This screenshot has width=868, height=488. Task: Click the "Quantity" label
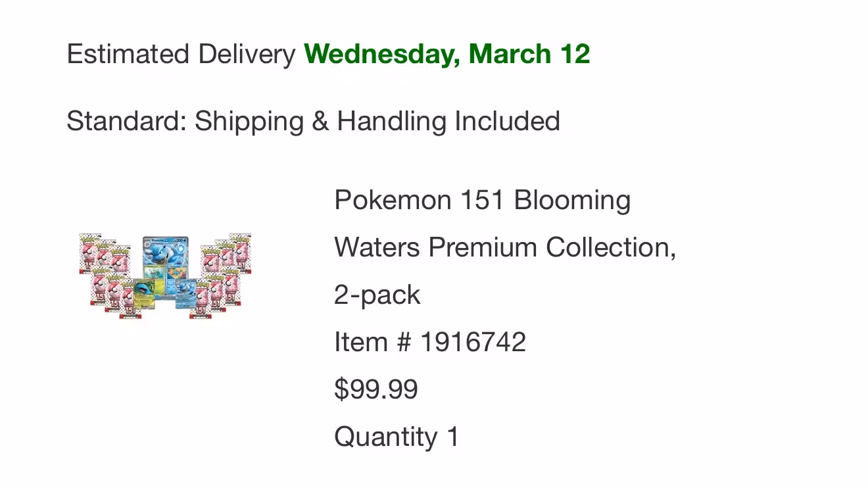pos(385,437)
